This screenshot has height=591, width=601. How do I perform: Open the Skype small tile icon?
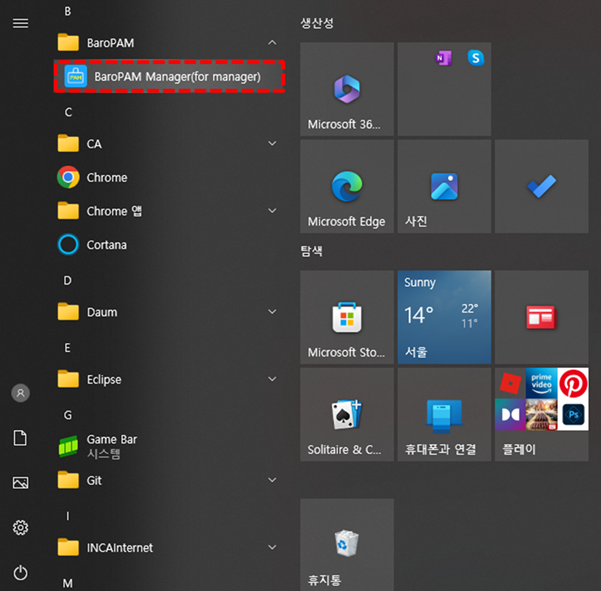click(x=476, y=58)
